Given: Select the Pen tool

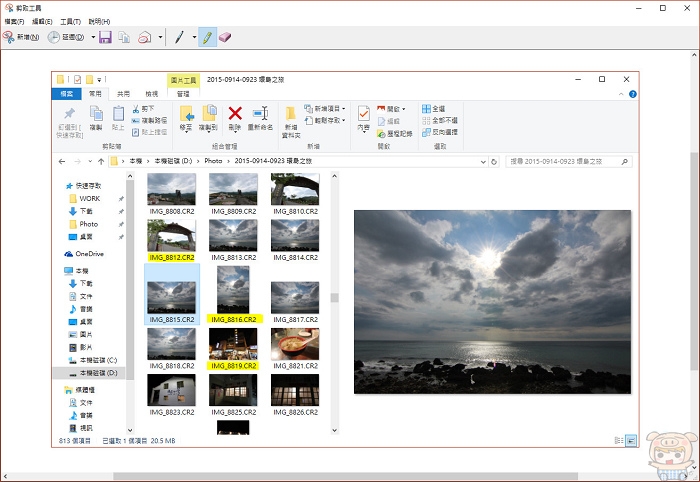Looking at the screenshot, I should (x=180, y=37).
